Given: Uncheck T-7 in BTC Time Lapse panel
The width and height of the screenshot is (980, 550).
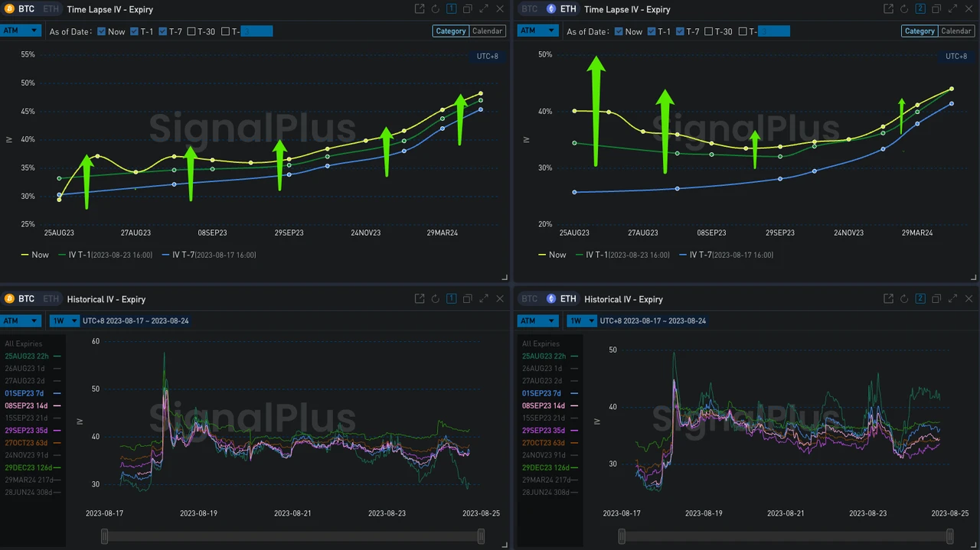Looking at the screenshot, I should tap(163, 31).
